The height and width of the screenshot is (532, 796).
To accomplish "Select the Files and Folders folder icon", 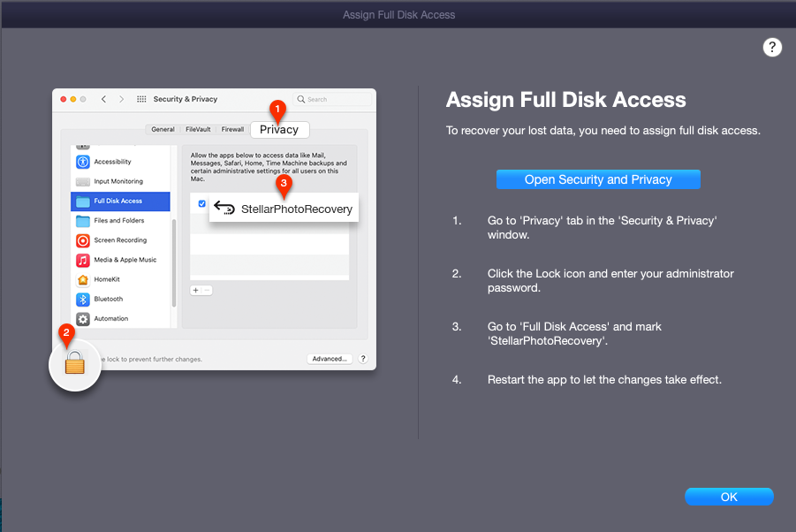I will [x=83, y=220].
